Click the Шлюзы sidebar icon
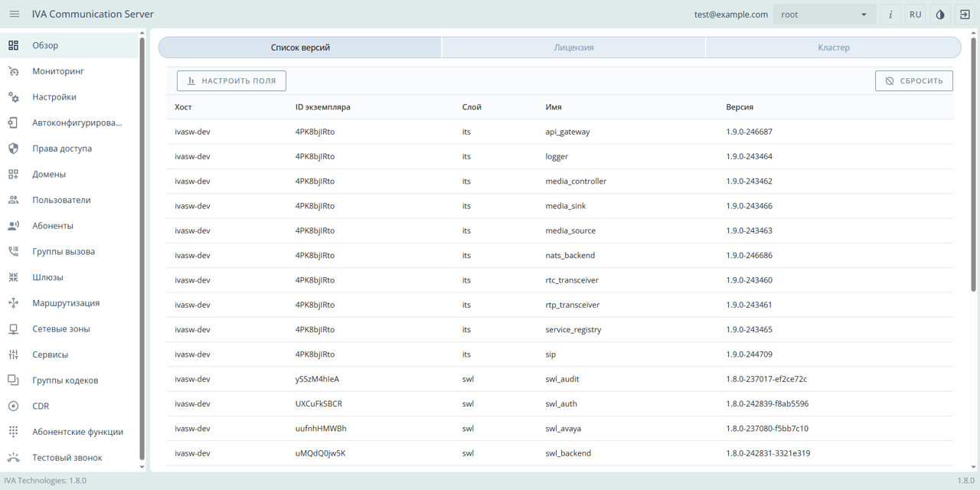The height and width of the screenshot is (490, 980). click(x=13, y=277)
